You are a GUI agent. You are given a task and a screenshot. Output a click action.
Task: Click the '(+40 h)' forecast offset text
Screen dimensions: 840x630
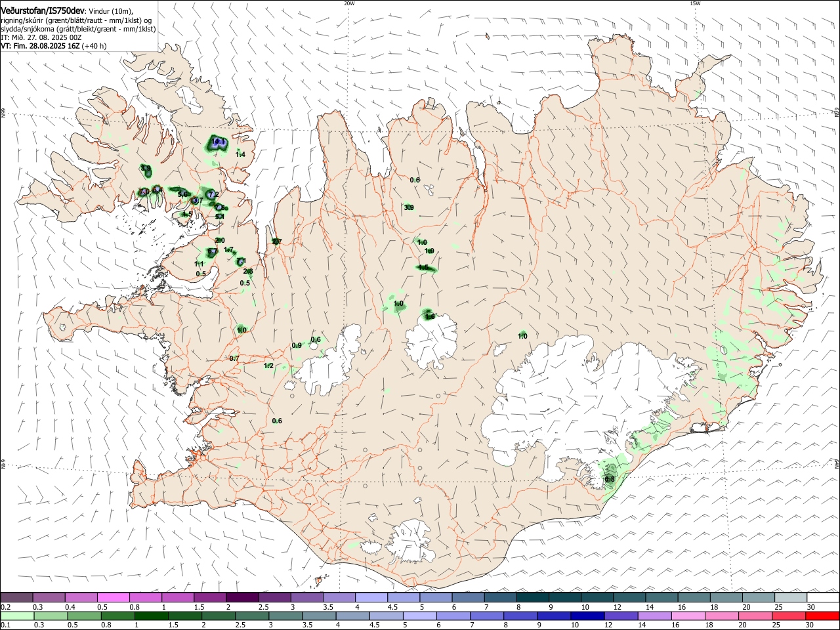pyautogui.click(x=94, y=46)
